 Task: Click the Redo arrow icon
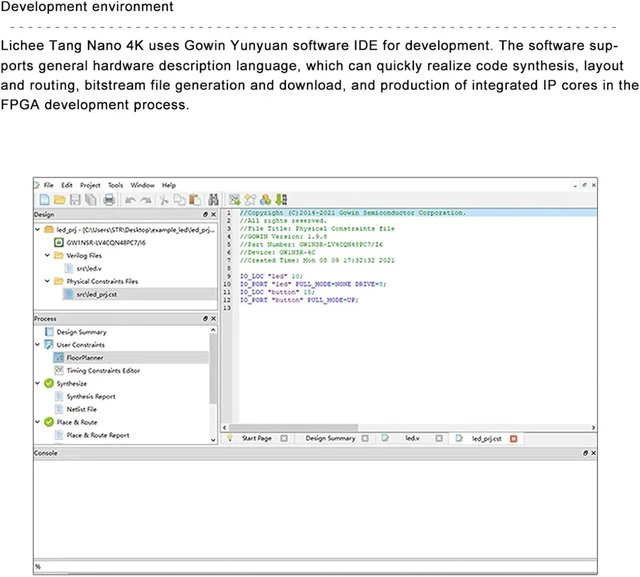(146, 200)
